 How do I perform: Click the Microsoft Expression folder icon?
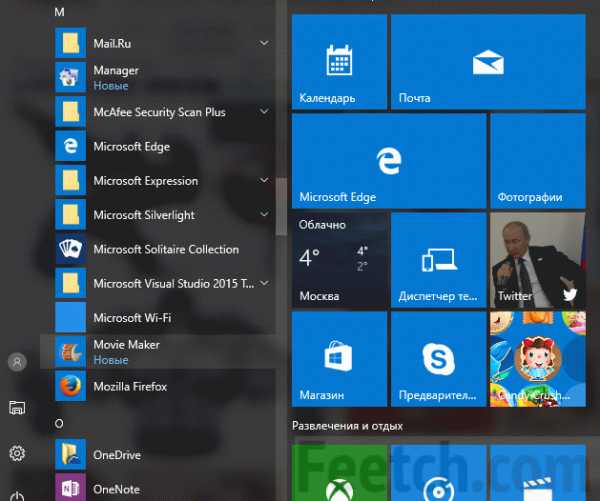pos(70,180)
